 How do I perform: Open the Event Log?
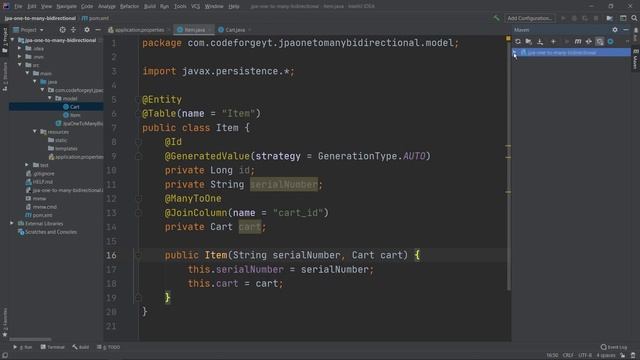[x=614, y=347]
